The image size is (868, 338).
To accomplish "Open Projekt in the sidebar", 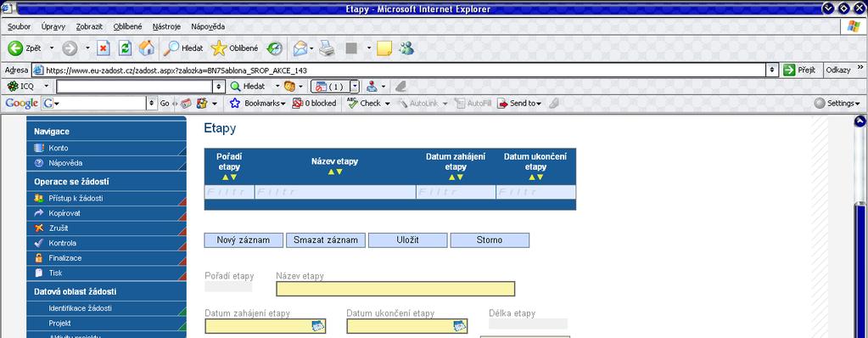I will pos(106,323).
